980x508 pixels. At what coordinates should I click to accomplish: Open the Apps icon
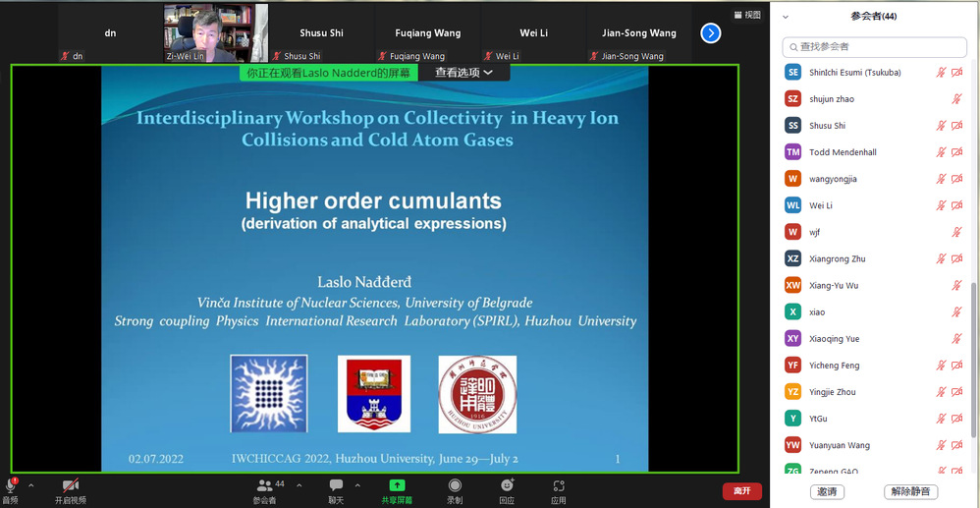(559, 485)
